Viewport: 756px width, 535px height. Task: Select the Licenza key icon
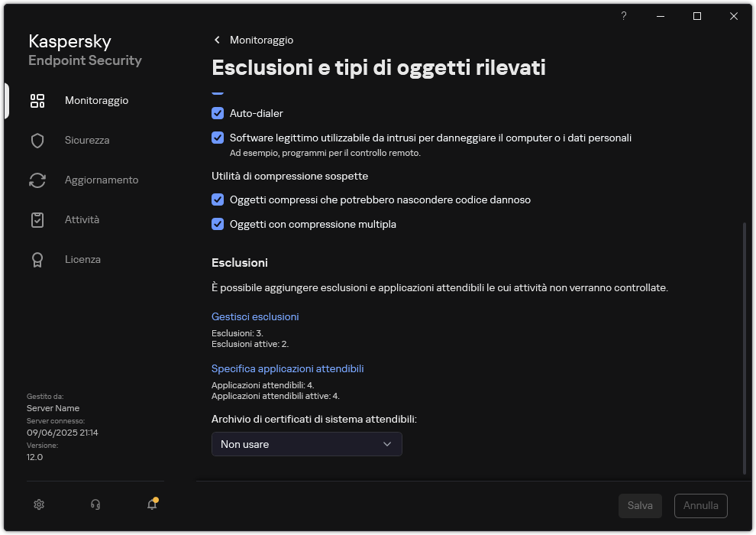pos(37,259)
